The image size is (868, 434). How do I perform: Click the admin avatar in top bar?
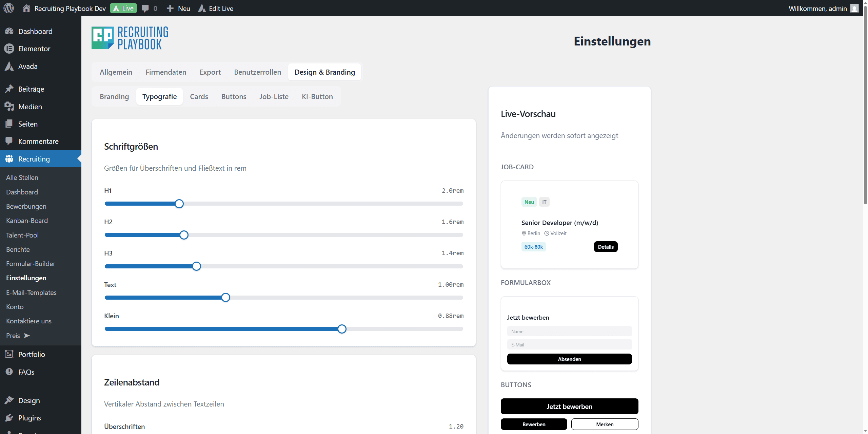[854, 8]
